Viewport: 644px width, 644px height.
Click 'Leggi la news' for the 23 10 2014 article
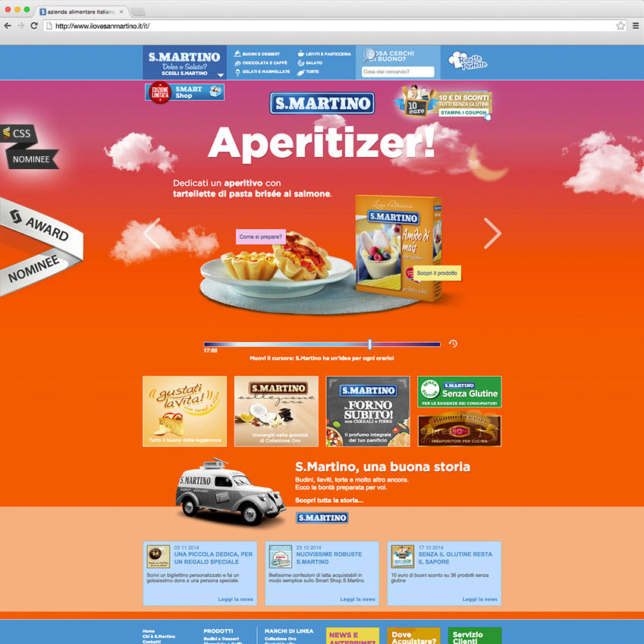357,599
